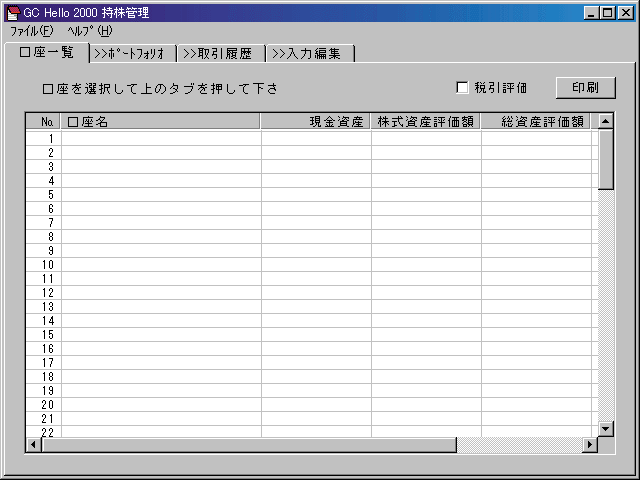Click the 総資産評価額 cell in row 15
The image size is (640, 480).
537,335
